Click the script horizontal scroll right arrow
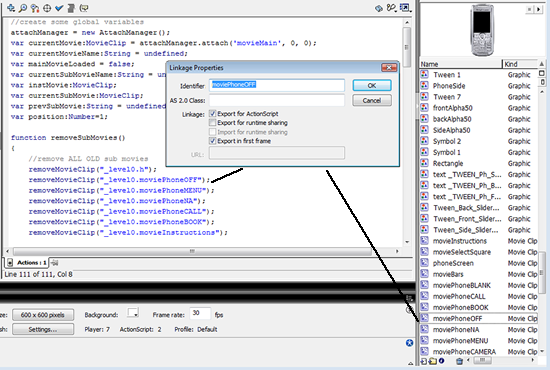The height and width of the screenshot is (370, 550). point(397,251)
